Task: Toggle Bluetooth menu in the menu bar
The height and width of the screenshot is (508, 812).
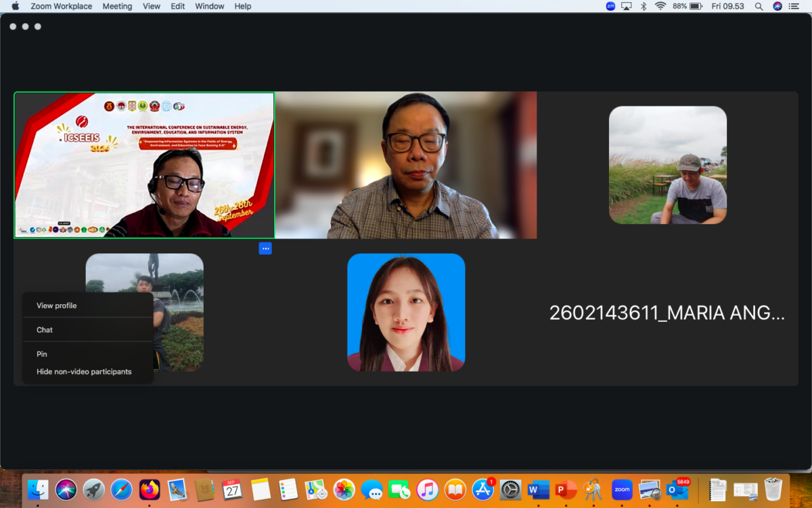Action: (x=644, y=6)
